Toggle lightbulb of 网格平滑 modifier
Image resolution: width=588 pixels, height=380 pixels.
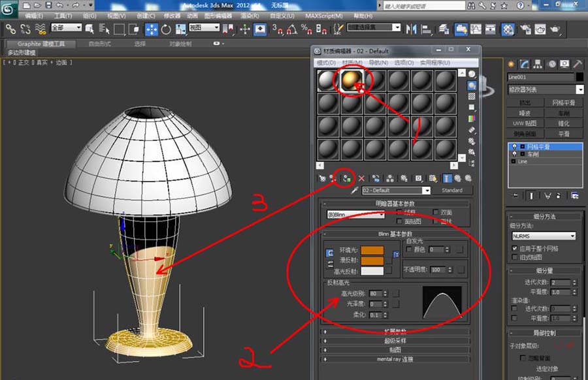(x=515, y=146)
